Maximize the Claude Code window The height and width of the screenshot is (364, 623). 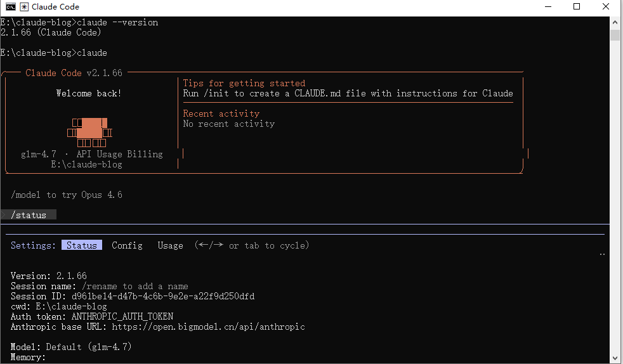[577, 7]
